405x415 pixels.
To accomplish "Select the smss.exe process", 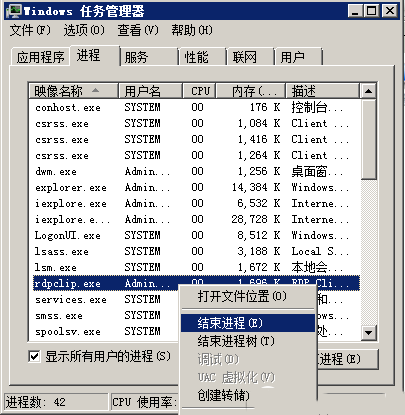I will (106, 315).
